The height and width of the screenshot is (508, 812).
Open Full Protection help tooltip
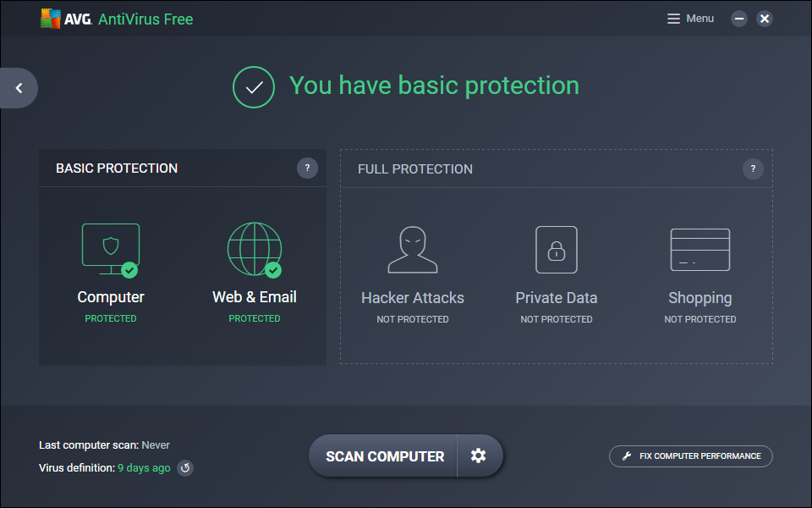[x=753, y=168]
